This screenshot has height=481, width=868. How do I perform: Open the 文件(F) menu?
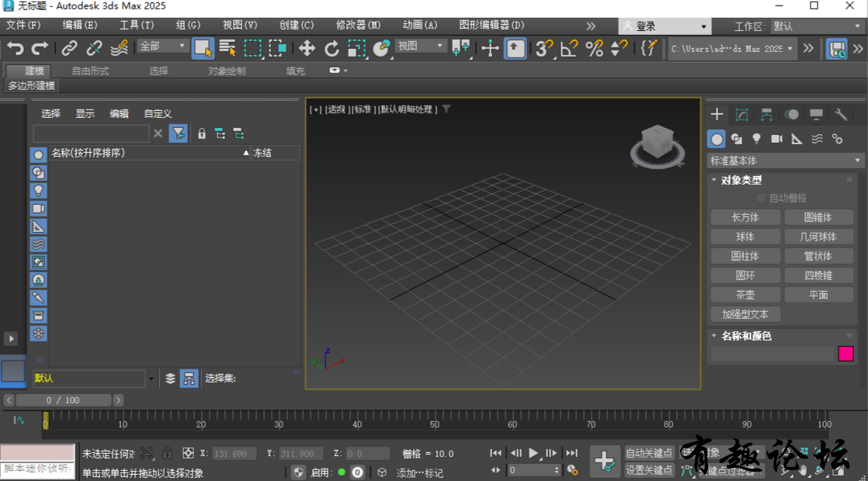(x=23, y=25)
